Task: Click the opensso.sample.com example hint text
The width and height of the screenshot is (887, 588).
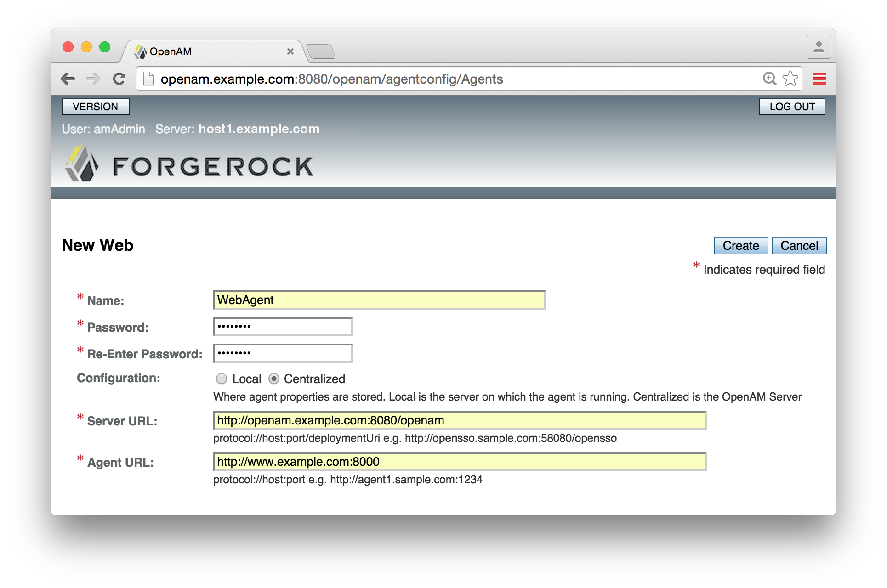Action: 415,438
